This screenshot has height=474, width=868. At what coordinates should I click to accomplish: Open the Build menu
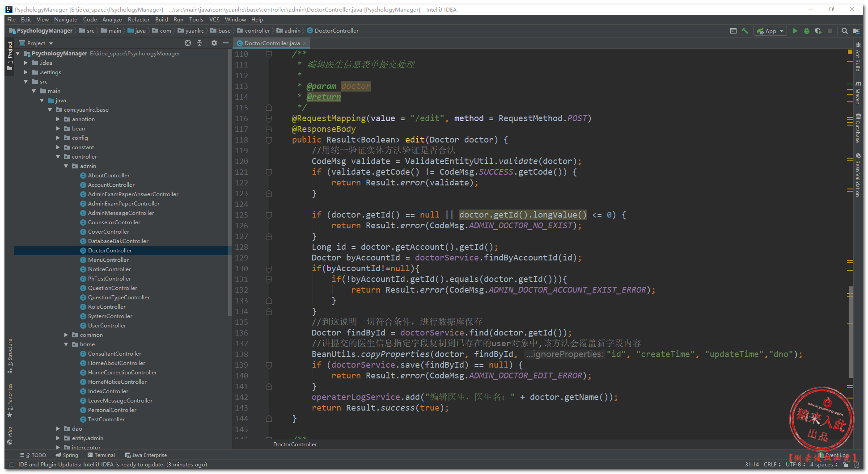click(x=161, y=20)
